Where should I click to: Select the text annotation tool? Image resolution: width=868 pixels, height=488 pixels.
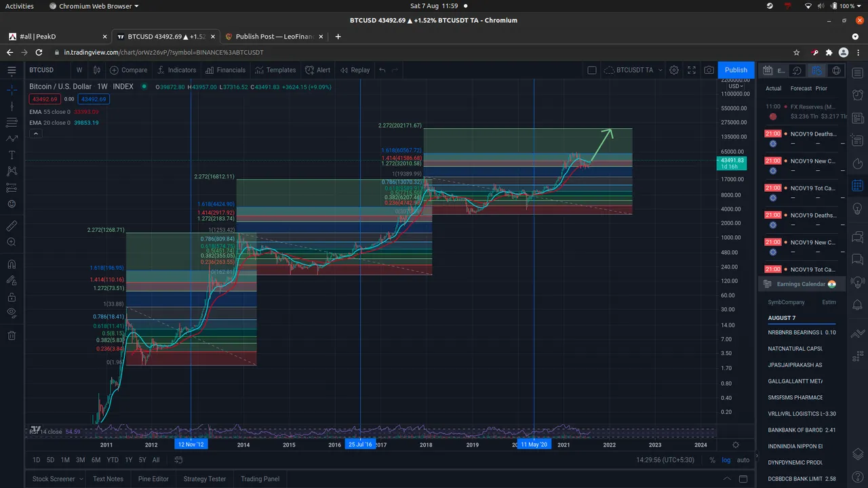[12, 155]
